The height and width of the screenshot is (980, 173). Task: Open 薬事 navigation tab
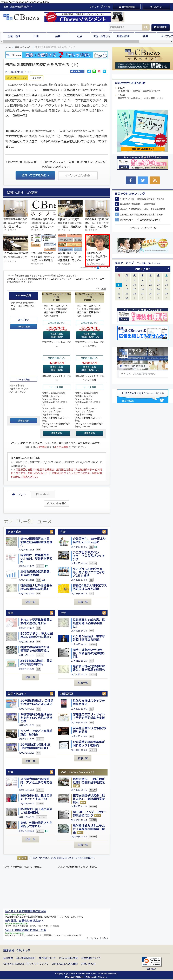(x=58, y=37)
